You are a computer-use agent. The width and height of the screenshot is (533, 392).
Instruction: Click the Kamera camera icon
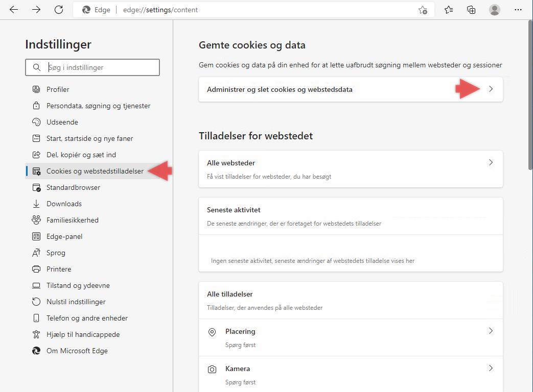(212, 369)
